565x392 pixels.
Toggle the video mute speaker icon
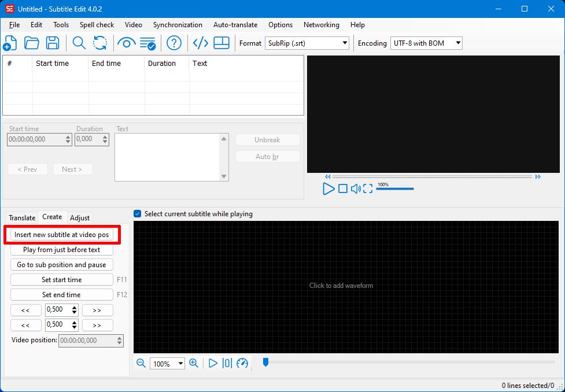(356, 188)
